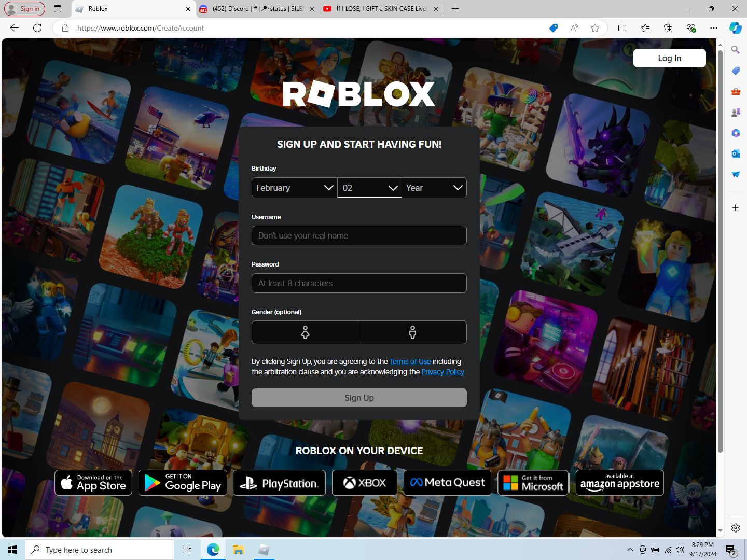
Task: Show hidden system tray icons
Action: (630, 550)
